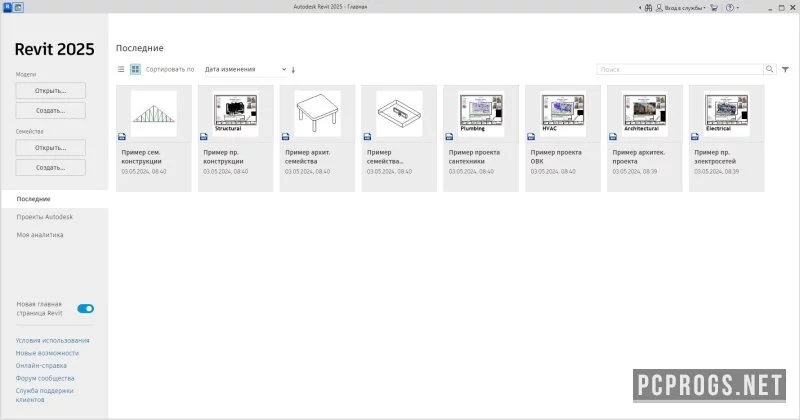Open the 'Пример семейства...' tray thumbnail
Screen dimensions: 800x420
tap(399, 113)
